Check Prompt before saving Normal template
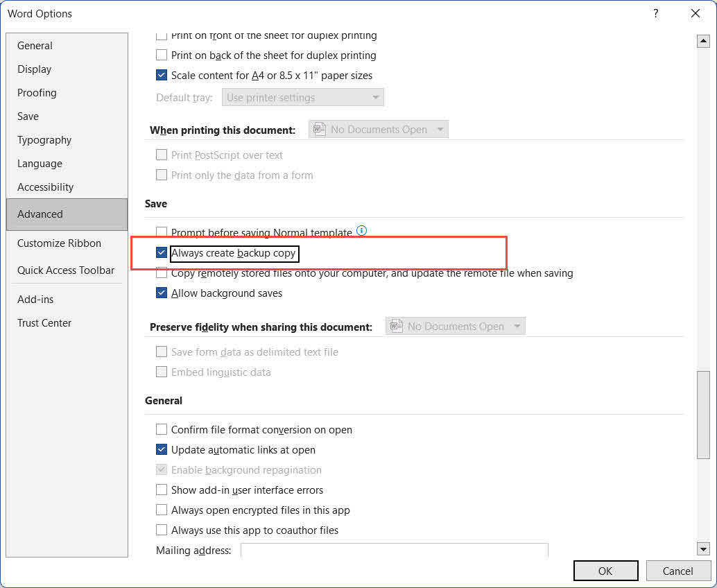Image resolution: width=717 pixels, height=588 pixels. pyautogui.click(x=162, y=232)
